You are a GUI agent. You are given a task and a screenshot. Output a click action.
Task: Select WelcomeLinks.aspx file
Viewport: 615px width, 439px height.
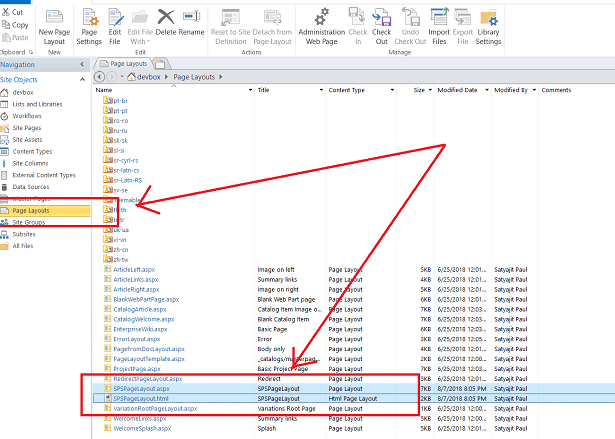tap(140, 419)
